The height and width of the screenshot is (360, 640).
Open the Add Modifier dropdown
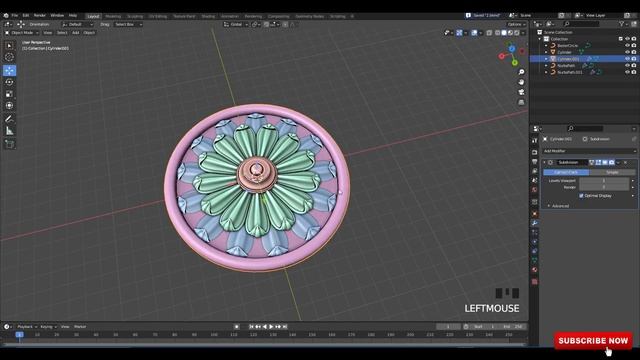coord(589,151)
